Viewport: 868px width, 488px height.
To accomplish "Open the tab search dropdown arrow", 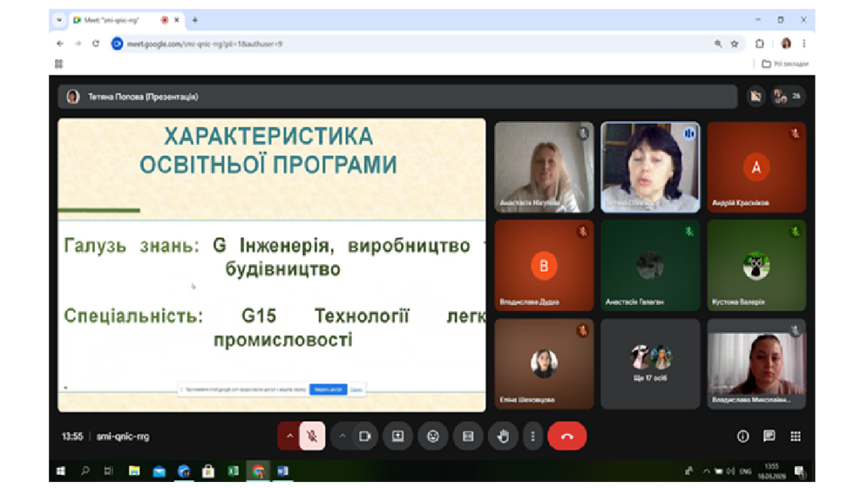I will [x=59, y=20].
